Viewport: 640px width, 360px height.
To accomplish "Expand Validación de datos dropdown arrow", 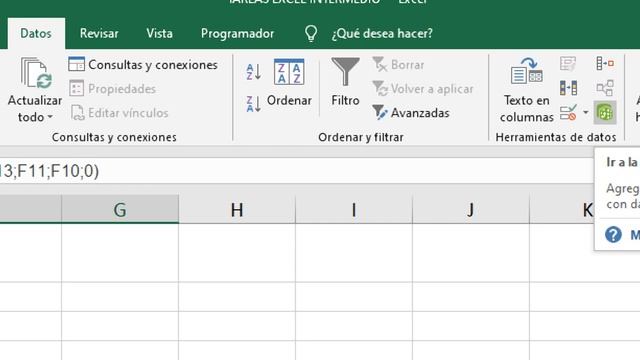I will [586, 112].
